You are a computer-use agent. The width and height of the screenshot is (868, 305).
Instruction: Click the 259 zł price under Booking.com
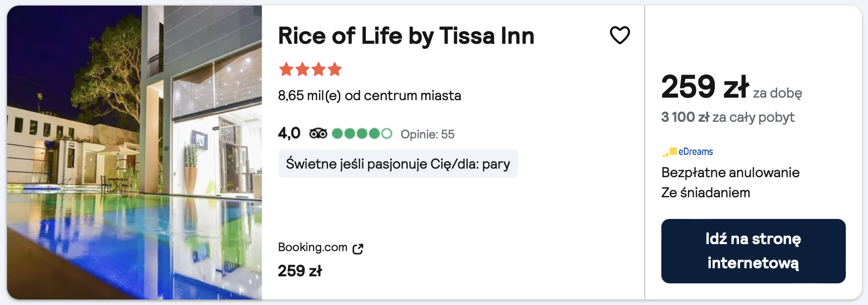(x=300, y=271)
